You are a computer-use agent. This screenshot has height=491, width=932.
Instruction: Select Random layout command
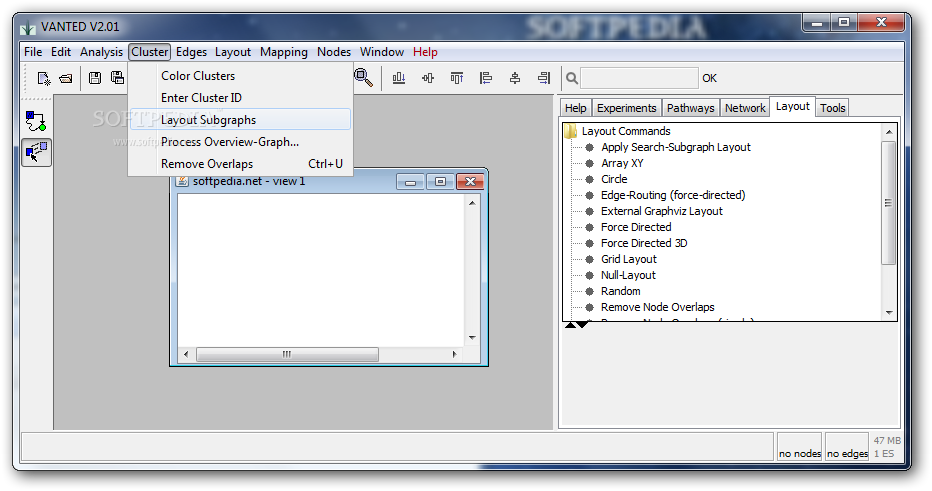(621, 292)
